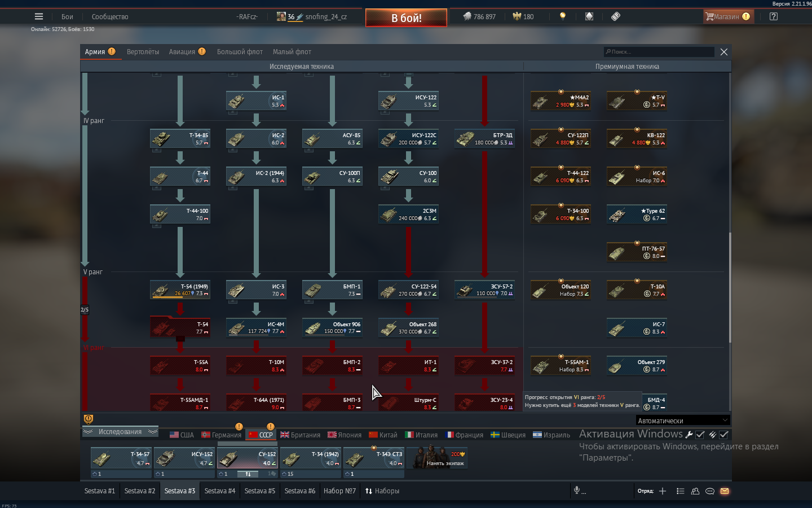Click the Нанять экипаж crew slot
Screen dimensions: 812x508
coord(437,458)
